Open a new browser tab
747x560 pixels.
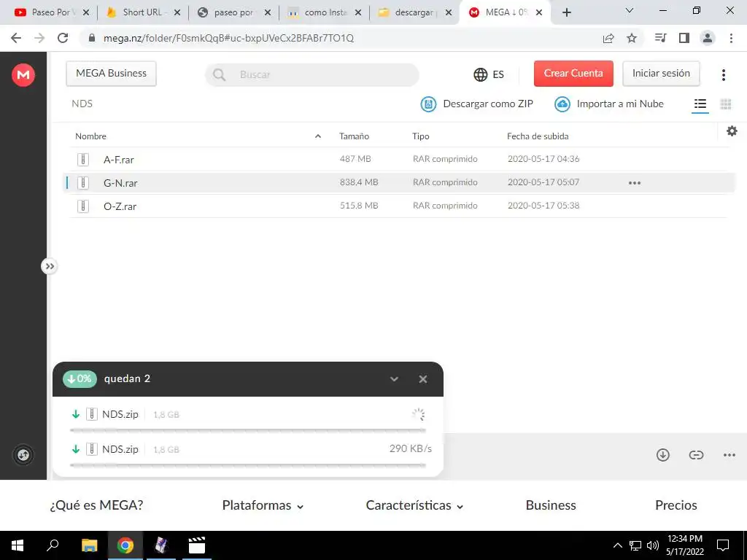[566, 13]
